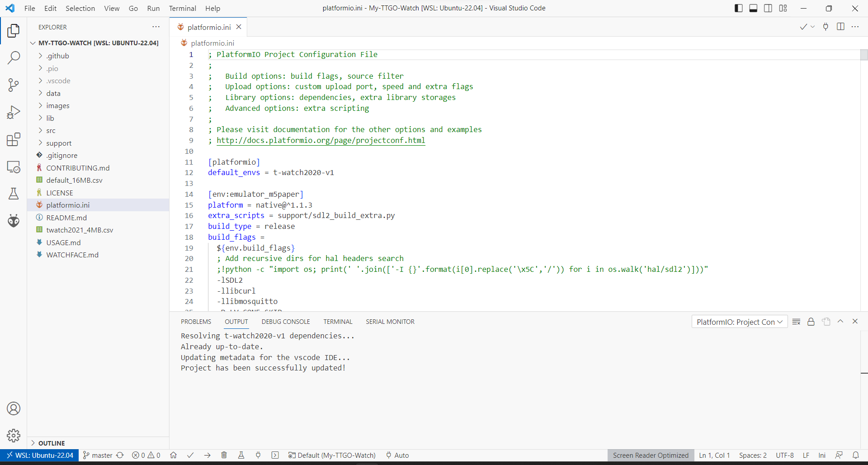Switch to the TERMINAL tab
This screenshot has height=465, width=868.
click(338, 322)
